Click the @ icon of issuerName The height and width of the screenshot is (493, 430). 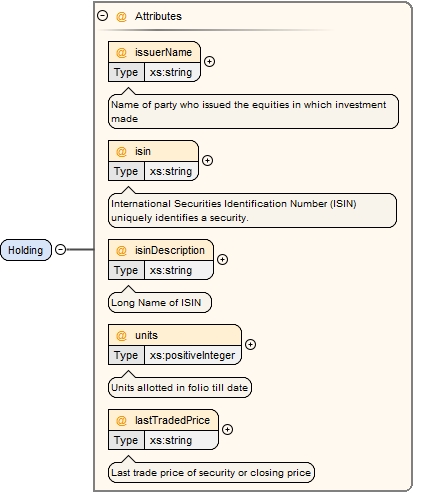(121, 52)
